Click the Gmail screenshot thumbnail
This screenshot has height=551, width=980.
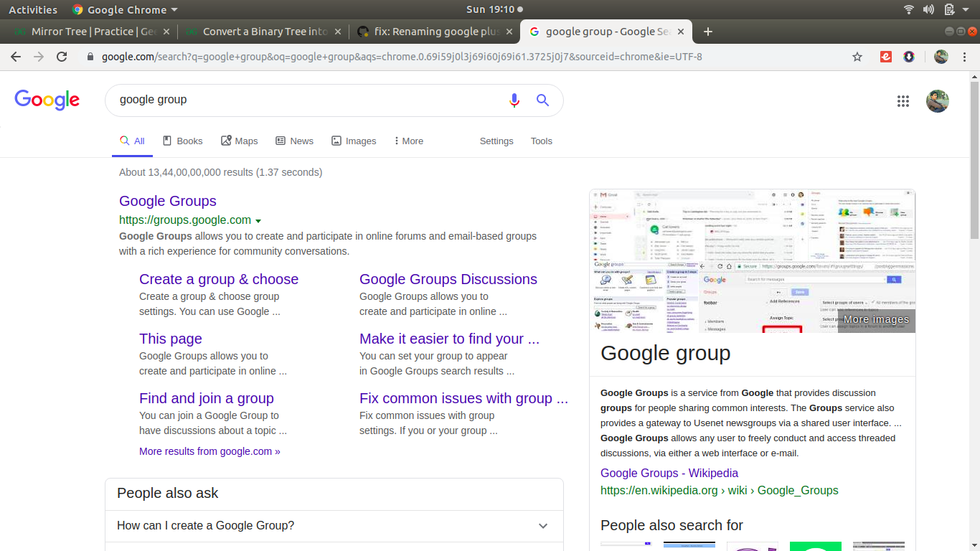(x=699, y=225)
